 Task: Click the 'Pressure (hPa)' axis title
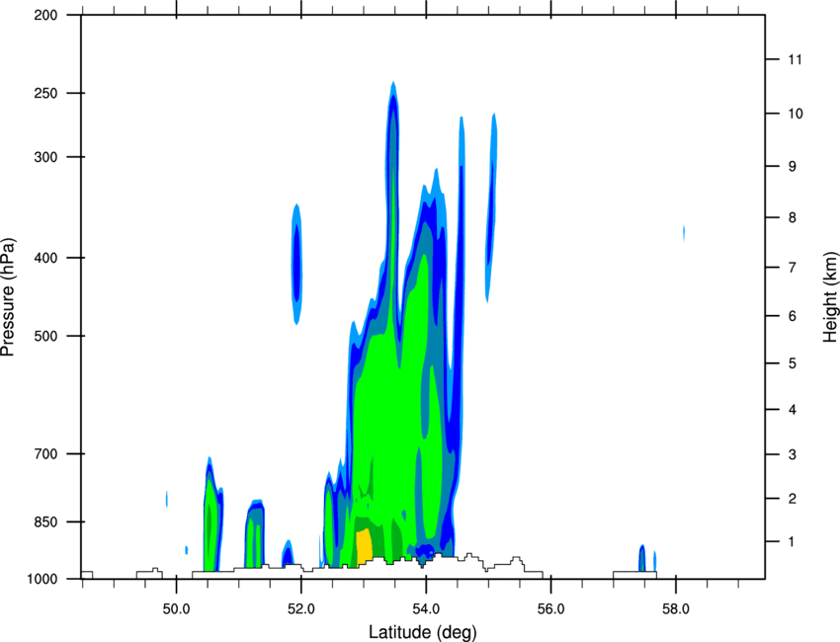tap(8, 297)
